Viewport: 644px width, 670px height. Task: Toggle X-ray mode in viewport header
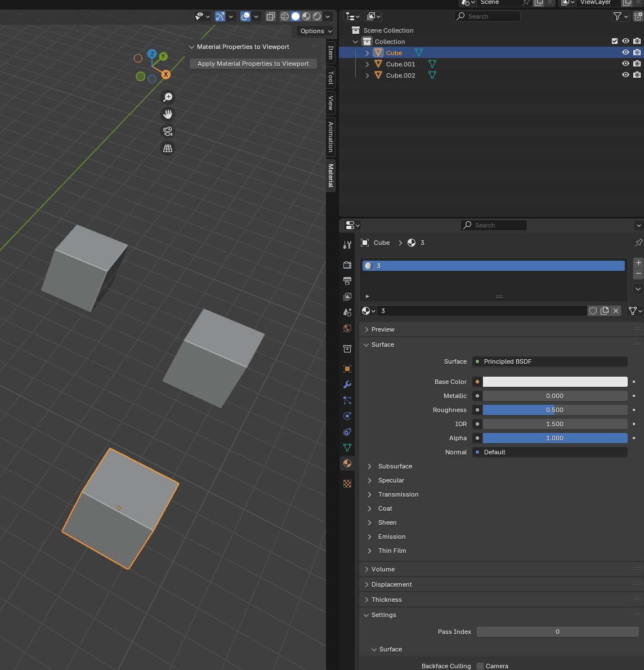point(270,17)
